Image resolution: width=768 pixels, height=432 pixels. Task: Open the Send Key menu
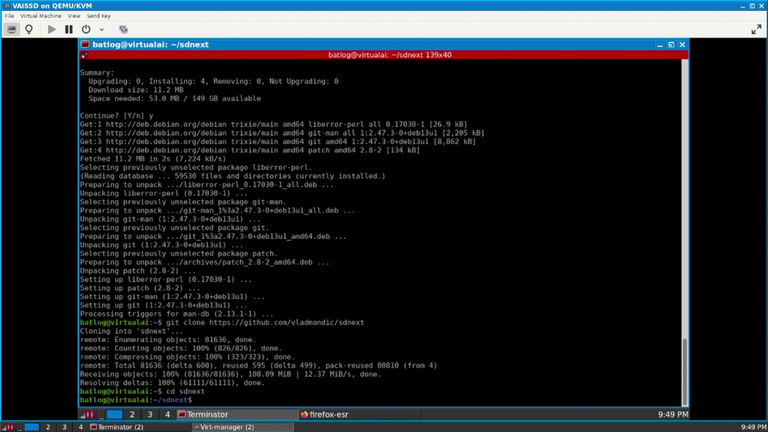tap(98, 16)
